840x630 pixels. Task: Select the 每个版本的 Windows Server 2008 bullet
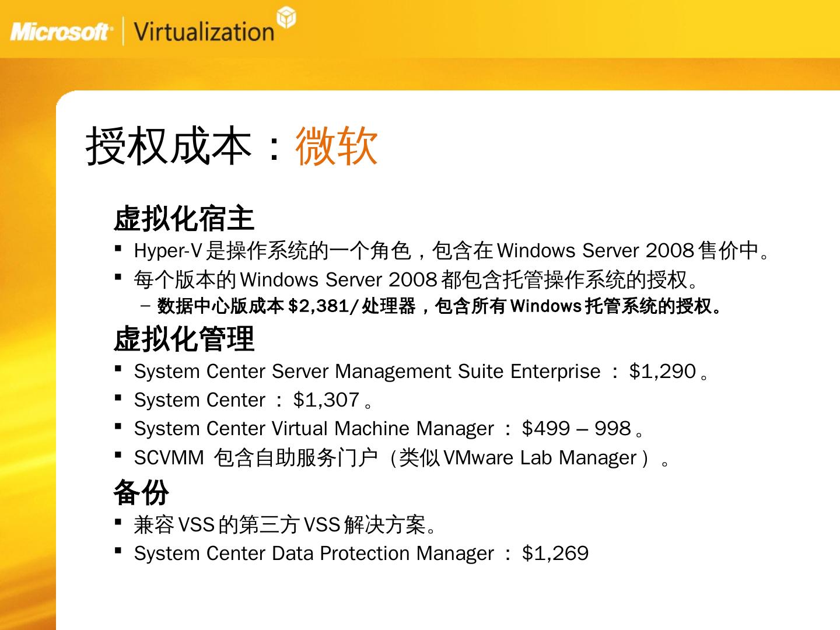pos(416,280)
